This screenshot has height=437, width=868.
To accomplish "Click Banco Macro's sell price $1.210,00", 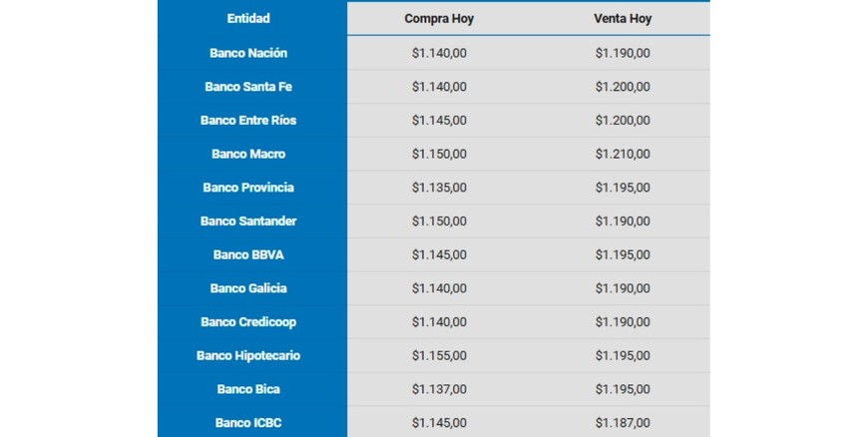I will (622, 155).
